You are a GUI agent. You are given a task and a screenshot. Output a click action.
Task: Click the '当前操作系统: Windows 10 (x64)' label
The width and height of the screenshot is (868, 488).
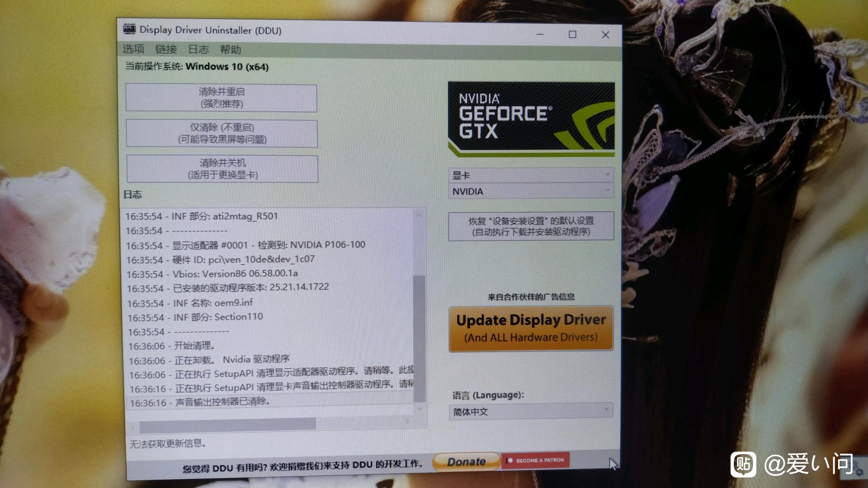tap(197, 66)
